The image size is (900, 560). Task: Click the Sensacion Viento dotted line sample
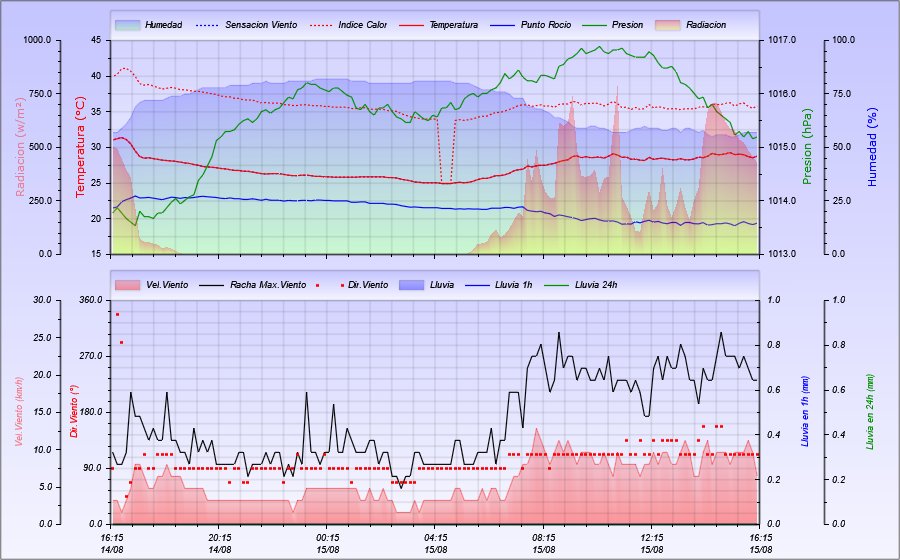point(208,25)
